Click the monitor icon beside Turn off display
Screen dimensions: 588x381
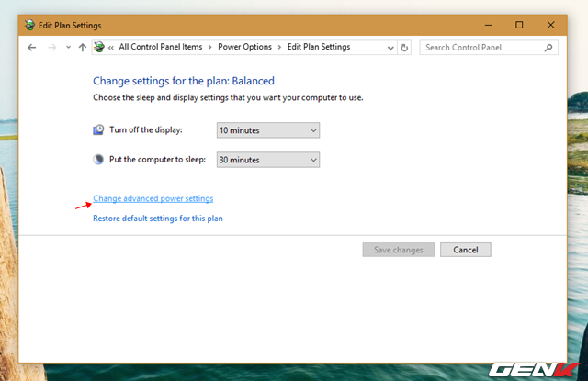pos(98,130)
